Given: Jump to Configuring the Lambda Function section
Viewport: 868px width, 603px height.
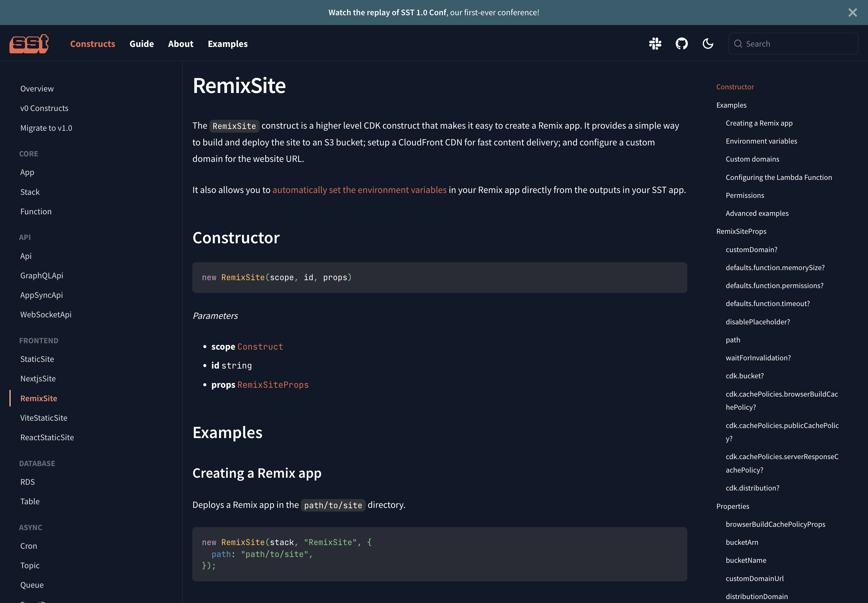Looking at the screenshot, I should (778, 177).
